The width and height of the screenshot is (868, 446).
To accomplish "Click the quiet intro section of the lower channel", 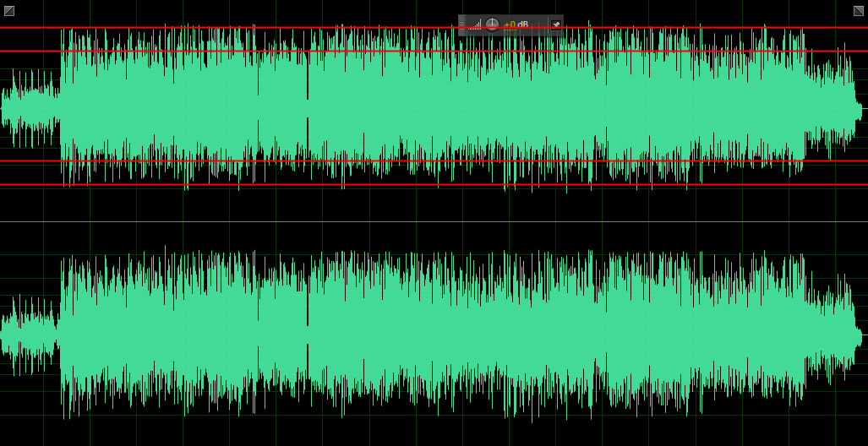I will [x=30, y=333].
